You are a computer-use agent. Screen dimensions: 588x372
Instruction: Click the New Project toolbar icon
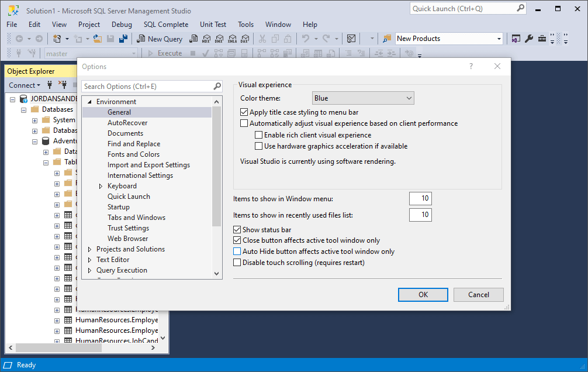click(x=57, y=39)
